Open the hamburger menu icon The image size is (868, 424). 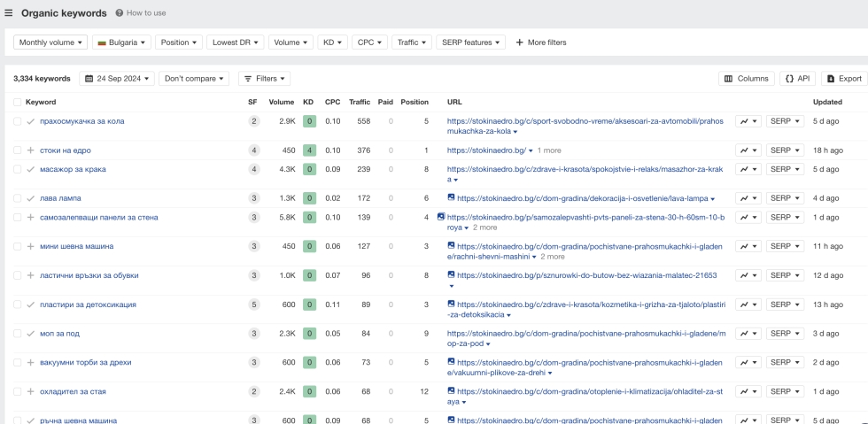(x=9, y=13)
